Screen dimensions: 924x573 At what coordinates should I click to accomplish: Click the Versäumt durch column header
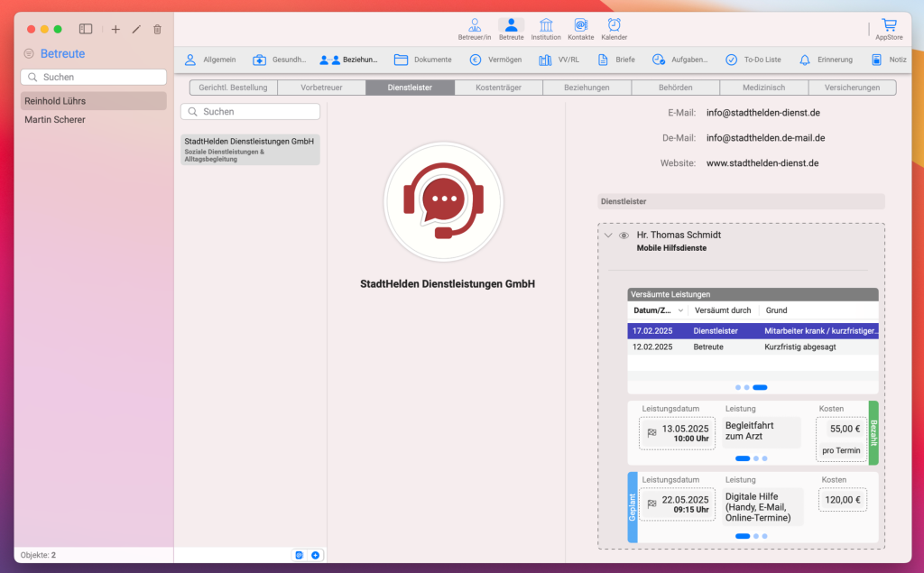[723, 310]
